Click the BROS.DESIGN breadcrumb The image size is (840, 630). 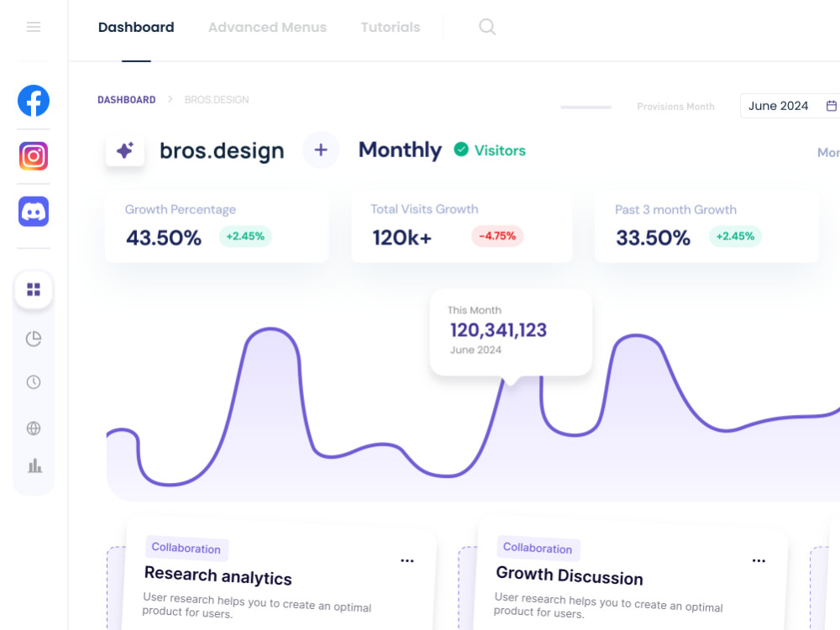click(217, 100)
